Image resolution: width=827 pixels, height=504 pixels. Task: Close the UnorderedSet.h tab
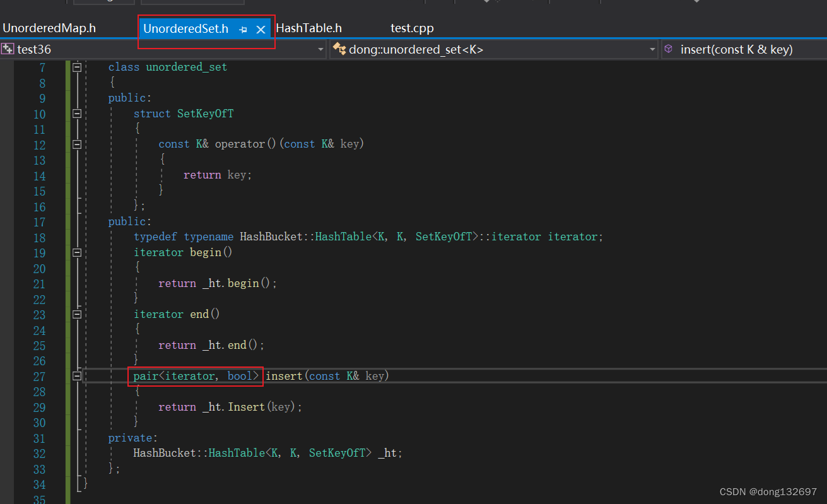point(261,30)
